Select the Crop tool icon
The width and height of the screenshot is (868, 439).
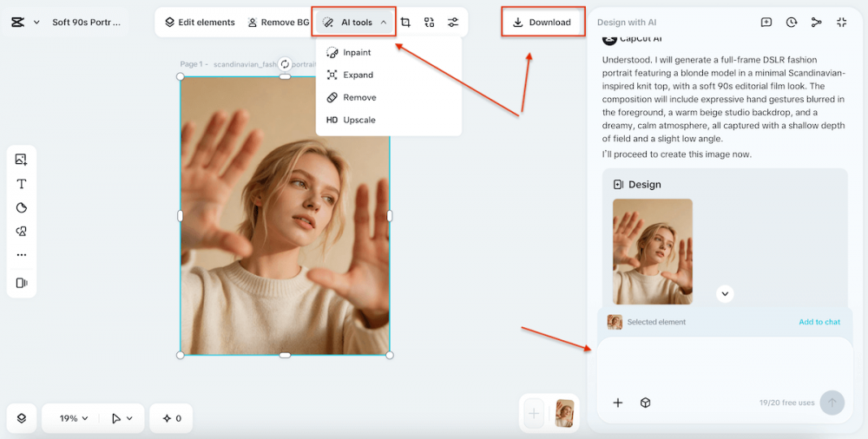tap(405, 23)
